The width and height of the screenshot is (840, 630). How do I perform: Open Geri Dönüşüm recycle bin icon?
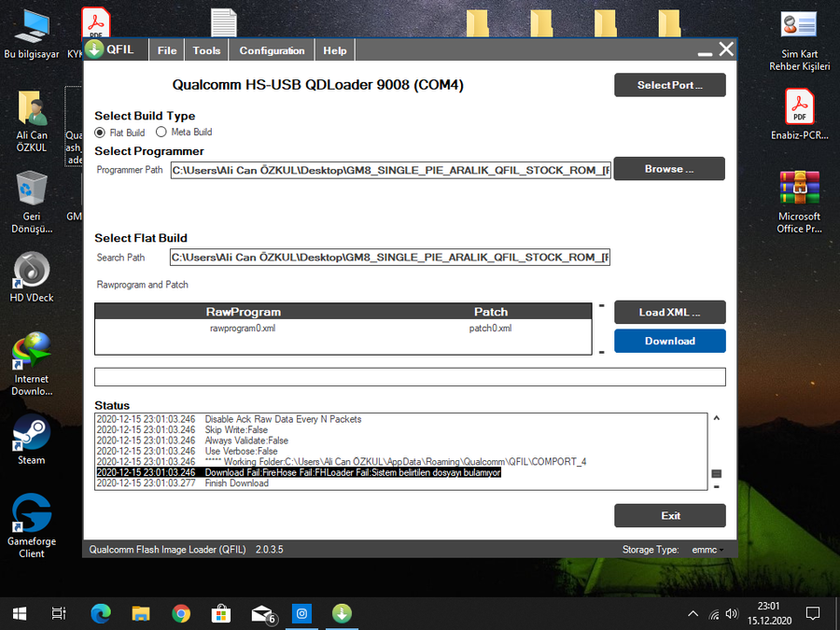pyautogui.click(x=32, y=202)
